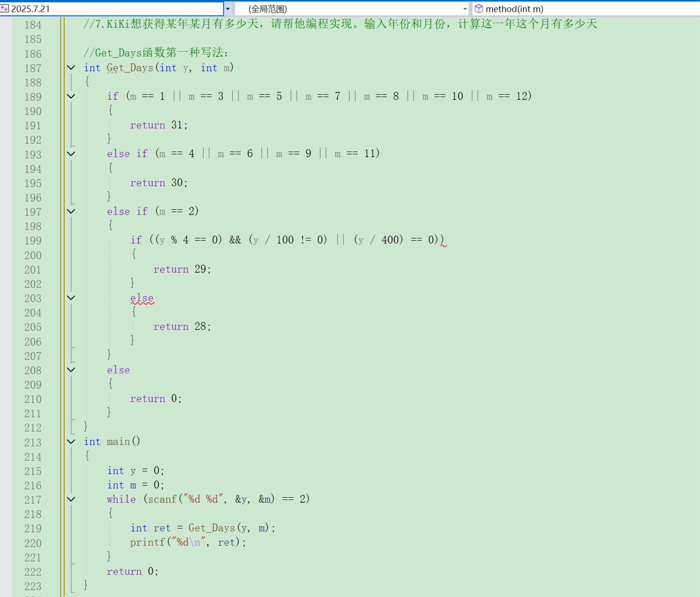Screen dimensions: 700x597
Task: Click the 'int y = 0;' declaration
Action: coord(136,471)
